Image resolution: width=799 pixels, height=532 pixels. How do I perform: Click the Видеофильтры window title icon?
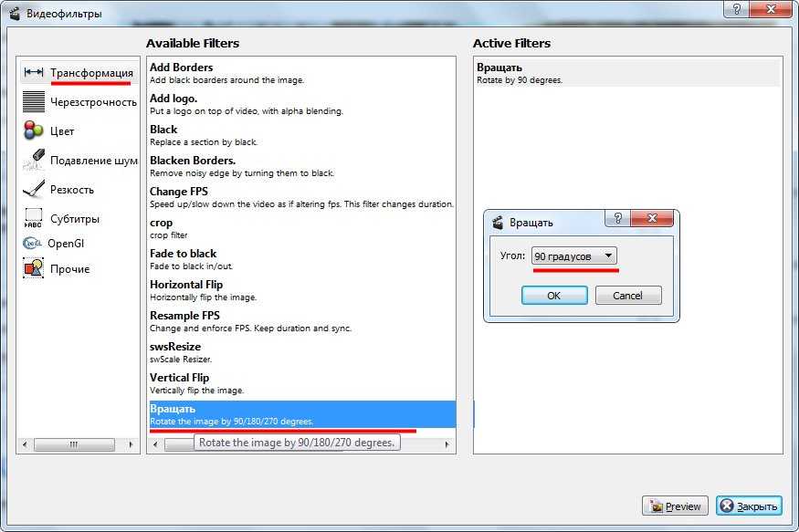coord(15,14)
